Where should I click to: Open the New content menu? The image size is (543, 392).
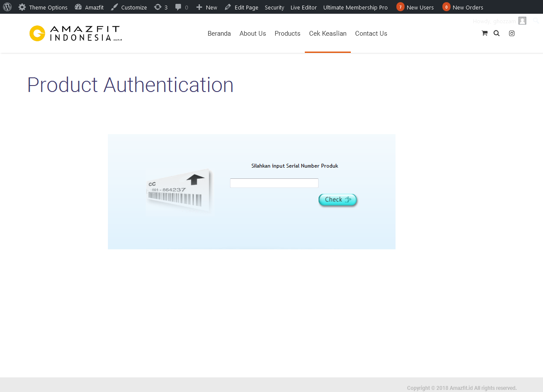[207, 7]
